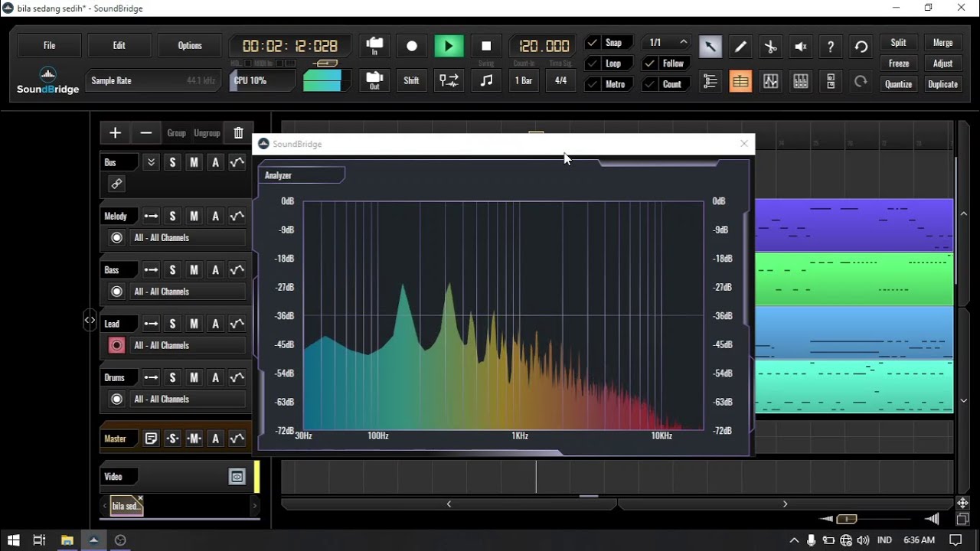The width and height of the screenshot is (980, 551).
Task: Click the audio In device icon
Action: pos(374,46)
